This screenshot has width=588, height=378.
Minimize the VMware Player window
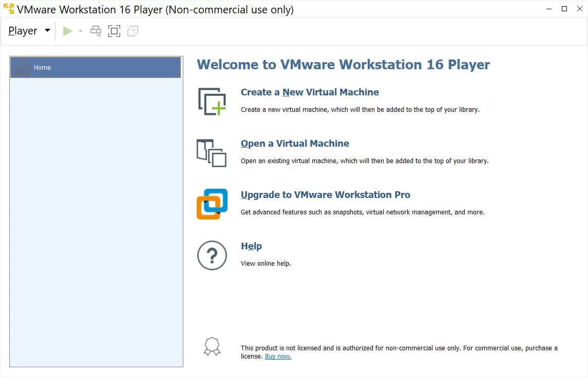[549, 9]
